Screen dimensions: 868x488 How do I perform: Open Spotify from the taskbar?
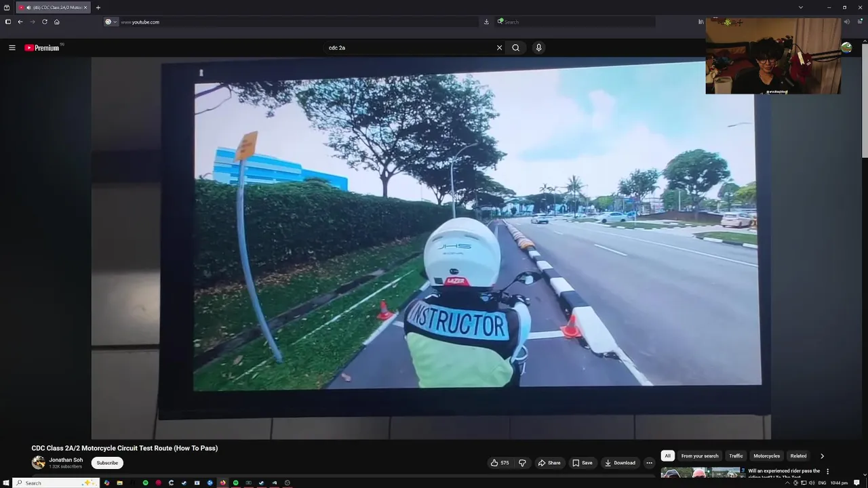click(x=145, y=483)
